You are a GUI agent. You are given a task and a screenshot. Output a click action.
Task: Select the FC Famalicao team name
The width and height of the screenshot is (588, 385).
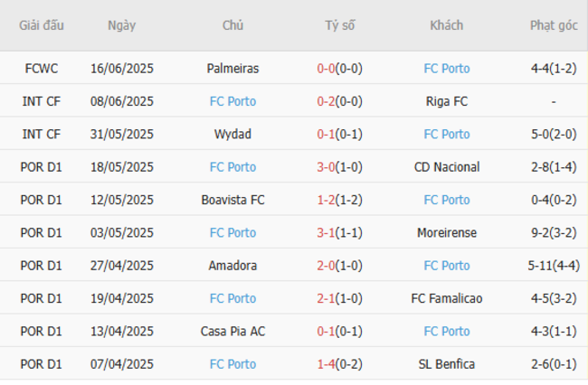(x=446, y=298)
